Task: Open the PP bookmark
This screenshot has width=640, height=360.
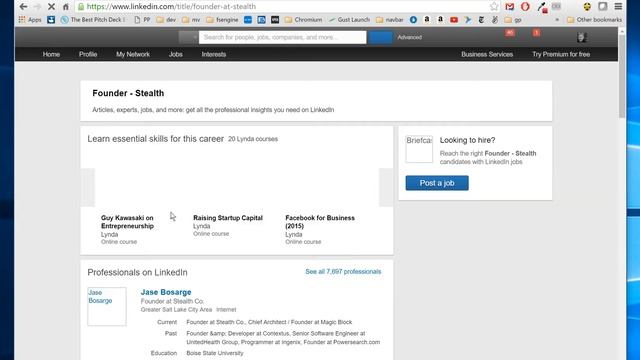Action: (142, 20)
